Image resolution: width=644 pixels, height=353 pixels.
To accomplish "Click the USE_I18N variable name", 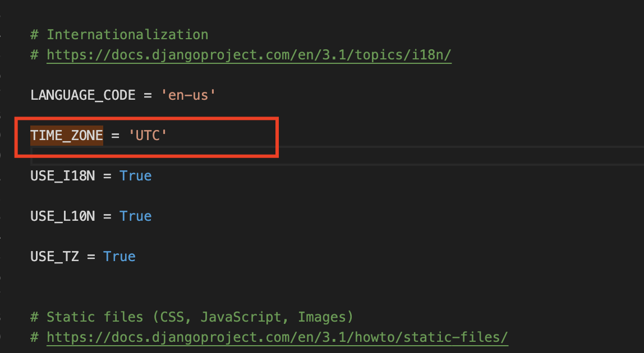I will pos(62,176).
